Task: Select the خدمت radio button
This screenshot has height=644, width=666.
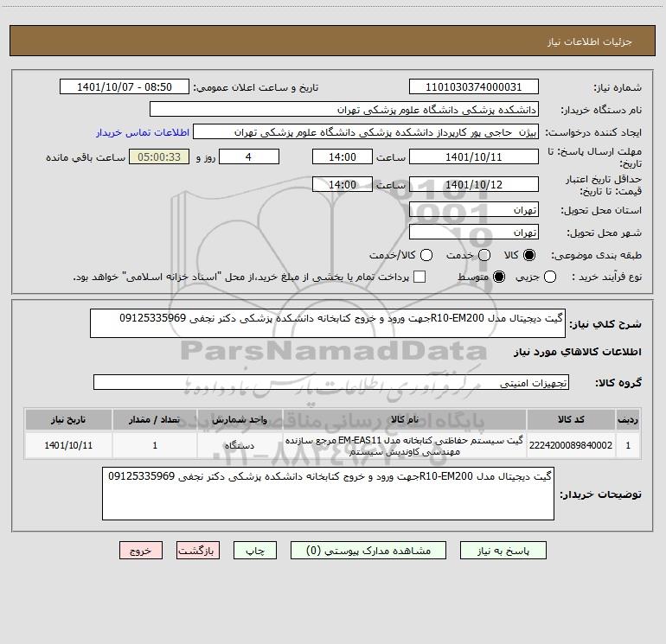Action: tap(484, 255)
